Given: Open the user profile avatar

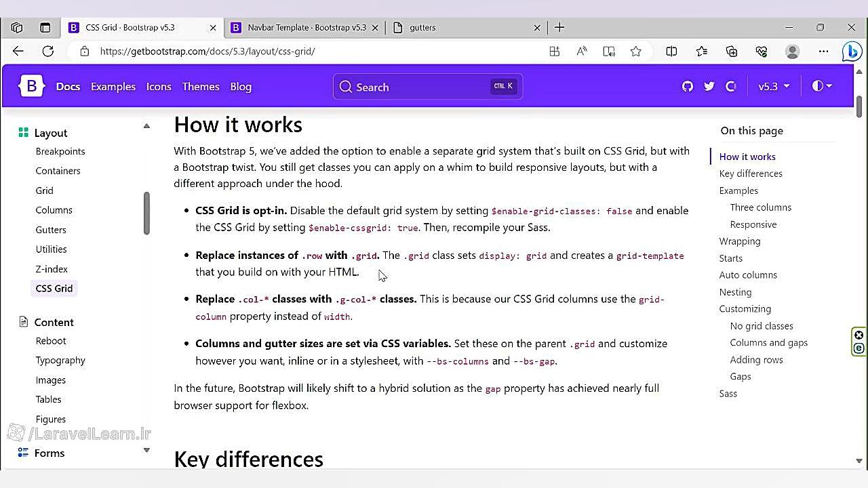Looking at the screenshot, I should coord(792,51).
